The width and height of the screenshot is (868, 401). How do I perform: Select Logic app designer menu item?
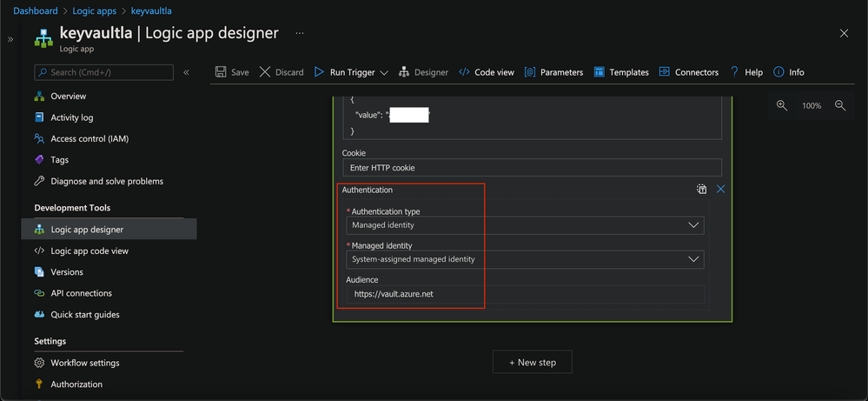click(x=109, y=230)
